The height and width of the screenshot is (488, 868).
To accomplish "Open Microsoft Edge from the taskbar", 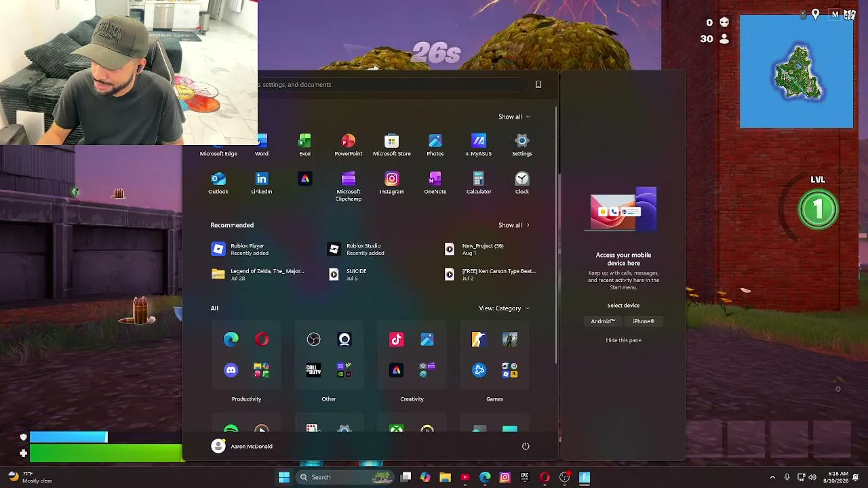I will (485, 477).
